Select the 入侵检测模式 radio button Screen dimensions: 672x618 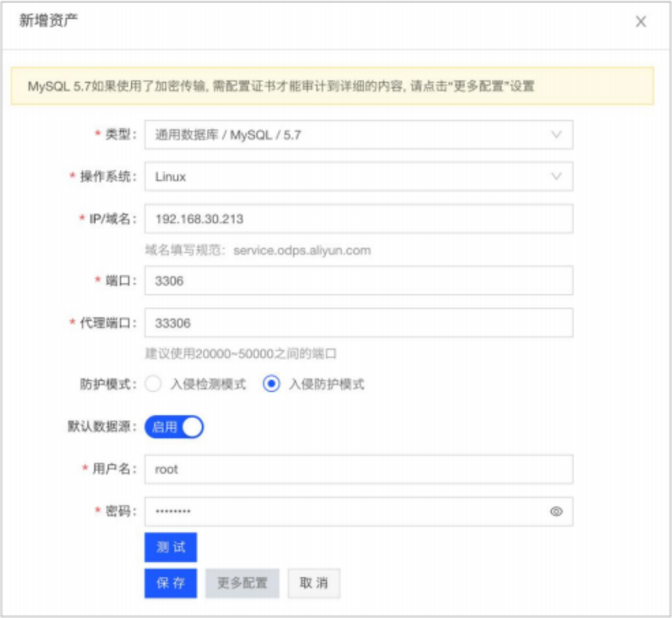coord(153,384)
